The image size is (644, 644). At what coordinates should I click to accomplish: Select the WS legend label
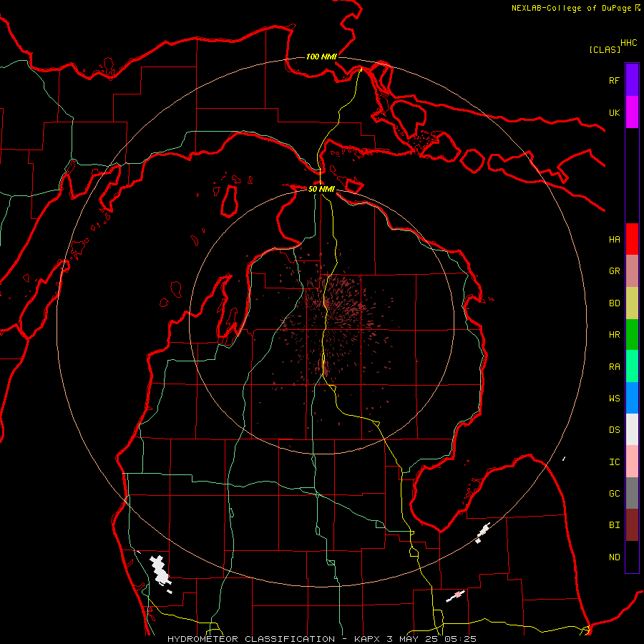pos(614,399)
